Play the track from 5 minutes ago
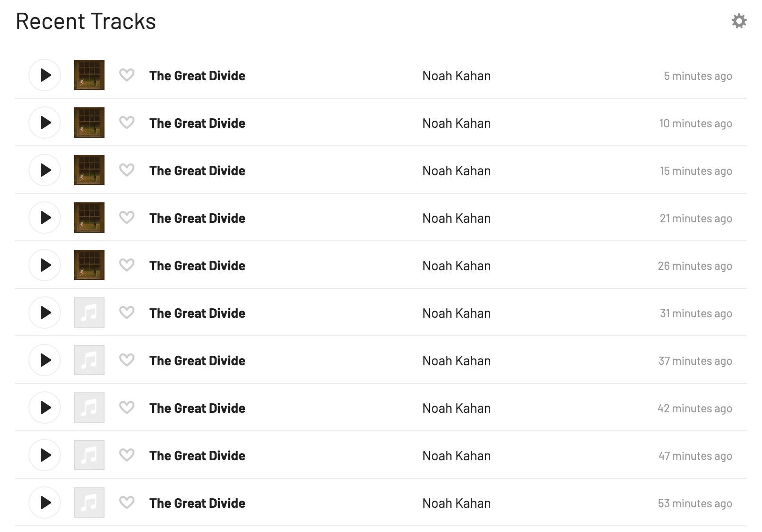The width and height of the screenshot is (762, 532). [45, 75]
